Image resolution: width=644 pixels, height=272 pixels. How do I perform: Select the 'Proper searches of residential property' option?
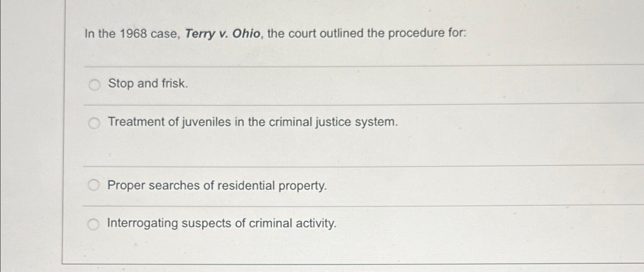(94, 185)
